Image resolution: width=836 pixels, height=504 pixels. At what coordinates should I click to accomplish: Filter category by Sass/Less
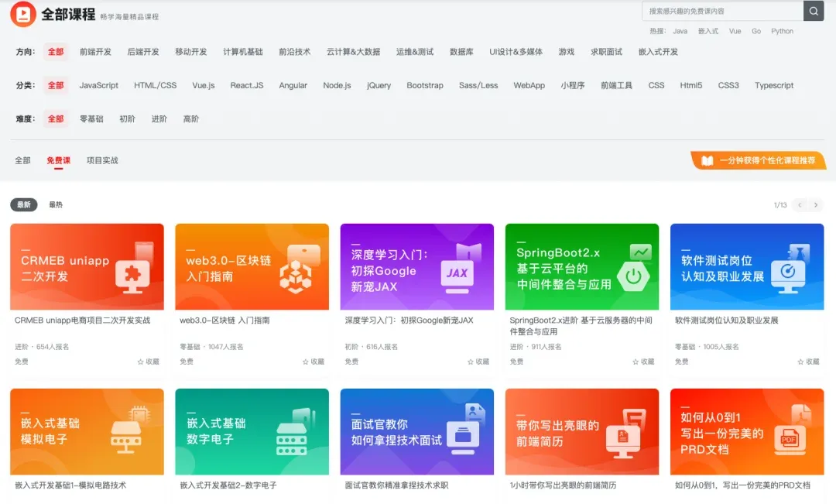pyautogui.click(x=478, y=85)
